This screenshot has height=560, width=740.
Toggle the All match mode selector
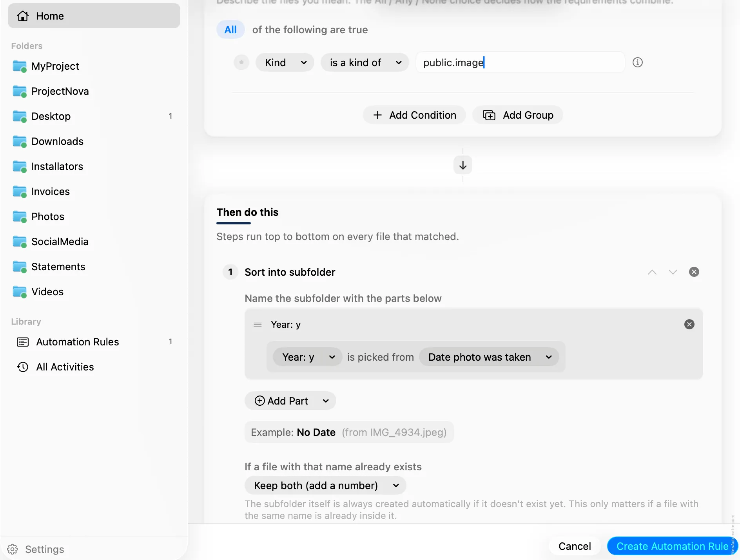click(230, 30)
